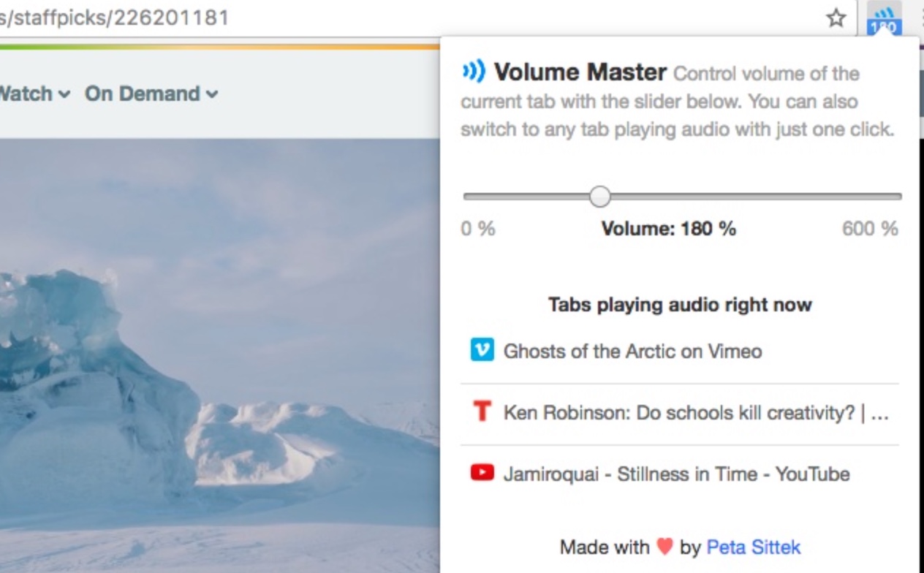Viewport: 924px width, 573px height.
Task: Switch to Jamiroquai Stillness in Time tab
Action: (676, 474)
